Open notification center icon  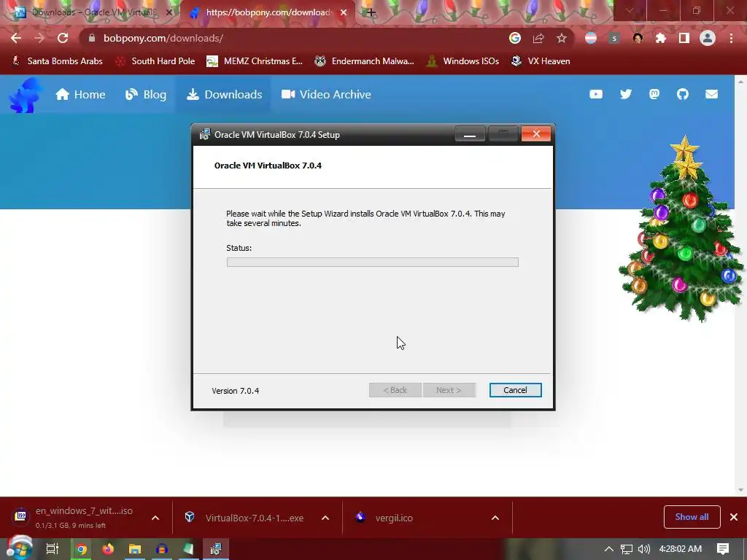pos(723,549)
